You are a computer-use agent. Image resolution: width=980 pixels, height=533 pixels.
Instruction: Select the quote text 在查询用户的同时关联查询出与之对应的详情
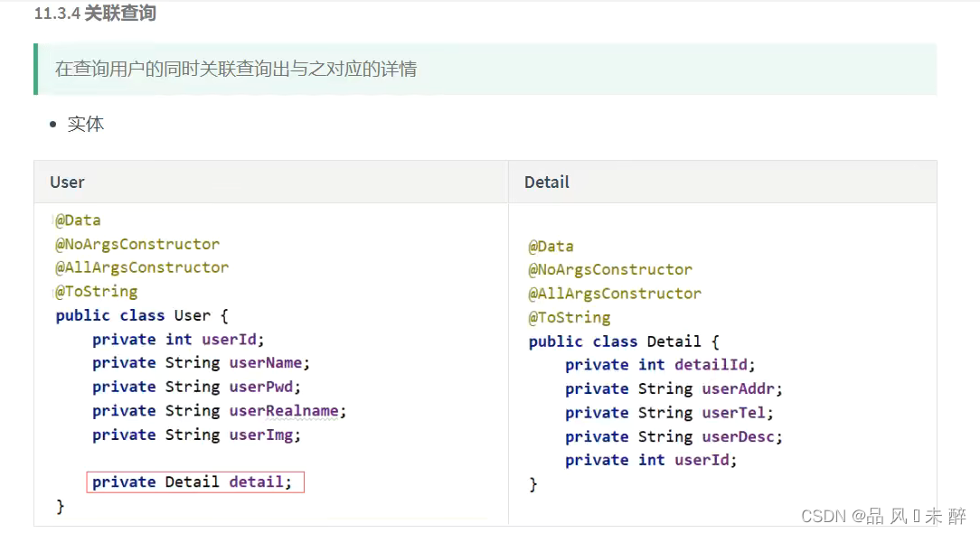(x=236, y=69)
